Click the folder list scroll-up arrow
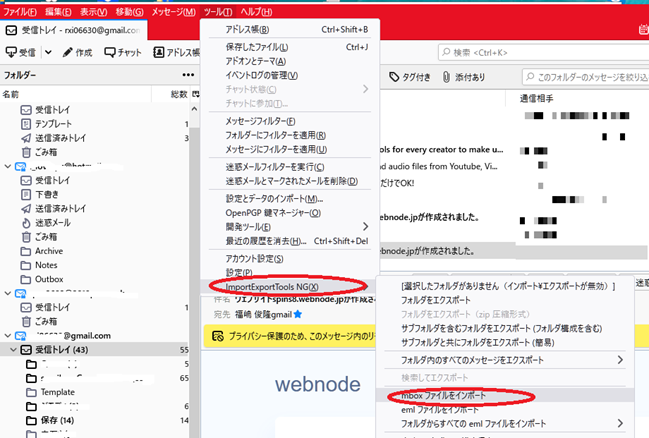649x438 pixels. [x=194, y=109]
